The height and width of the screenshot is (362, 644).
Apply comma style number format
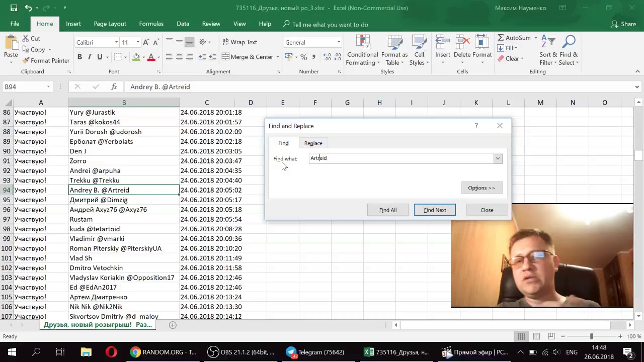point(314,57)
